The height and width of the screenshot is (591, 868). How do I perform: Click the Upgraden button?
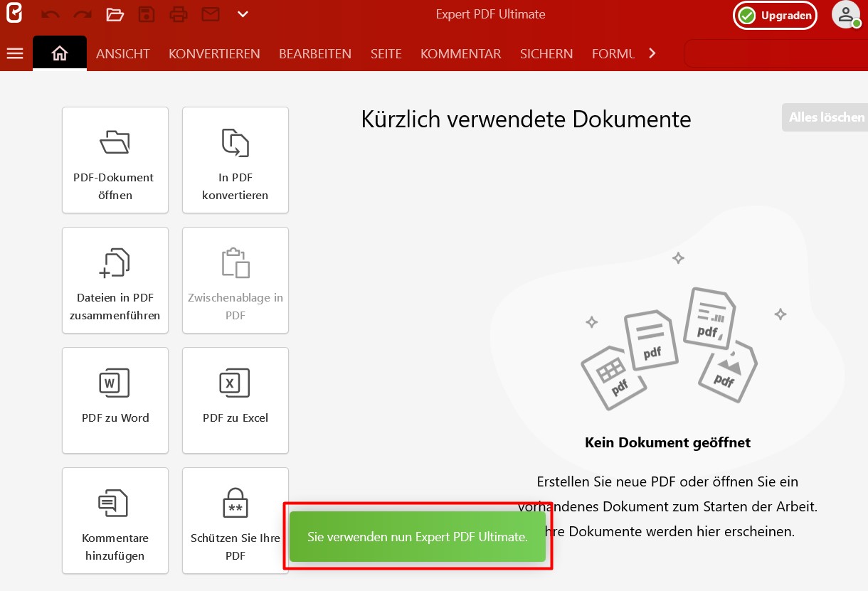776,15
